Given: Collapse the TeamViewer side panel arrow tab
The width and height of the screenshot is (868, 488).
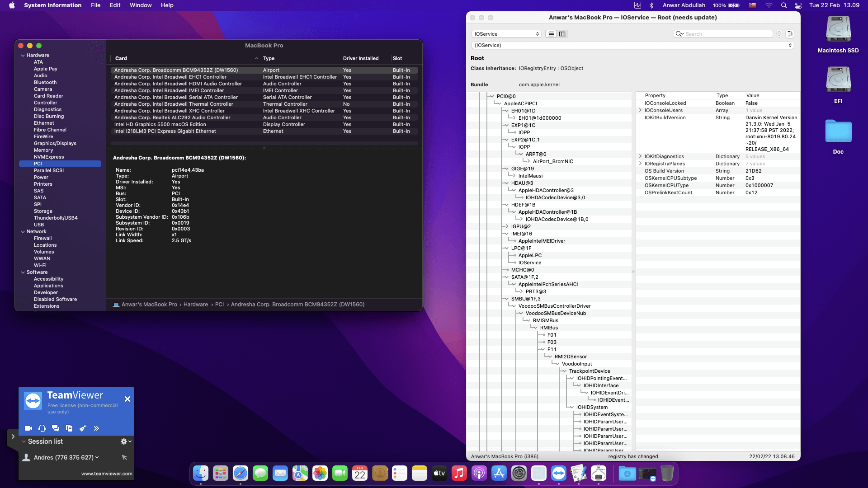Looking at the screenshot, I should (x=13, y=437).
